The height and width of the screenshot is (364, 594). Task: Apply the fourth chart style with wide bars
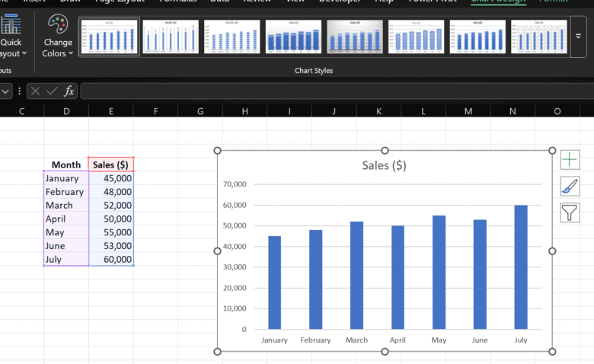click(x=293, y=37)
